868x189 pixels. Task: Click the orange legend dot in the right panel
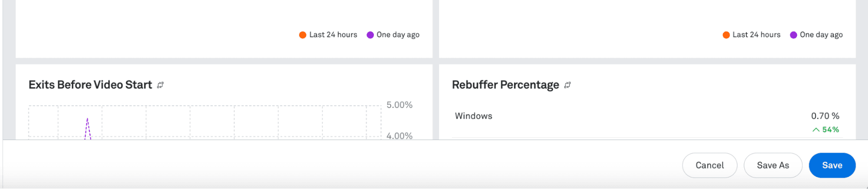726,35
